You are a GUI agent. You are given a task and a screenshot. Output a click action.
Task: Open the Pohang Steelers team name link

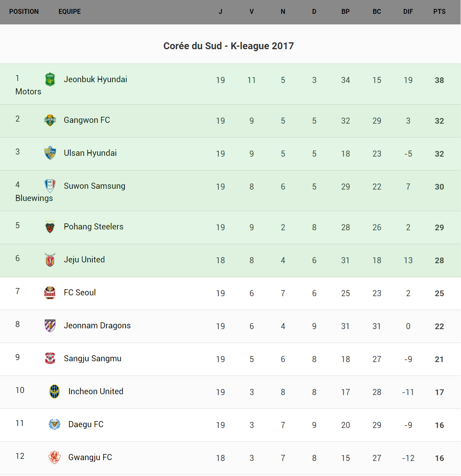(94, 227)
